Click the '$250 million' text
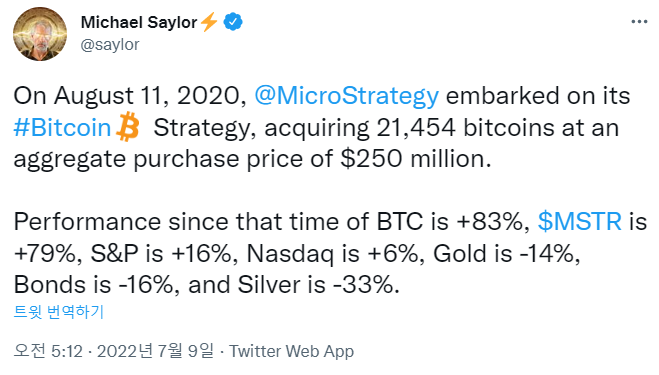This screenshot has width=659, height=375. [416, 159]
